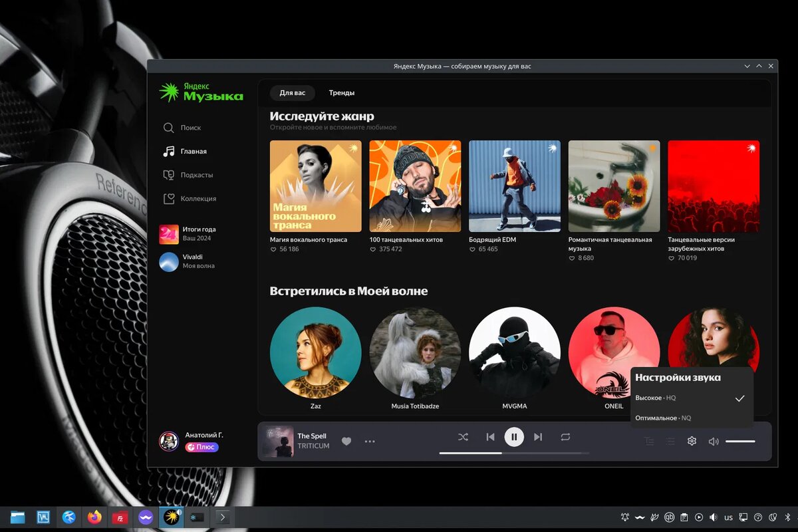Mute the volume speaker icon
Screen dimensions: 798x532
coord(714,441)
